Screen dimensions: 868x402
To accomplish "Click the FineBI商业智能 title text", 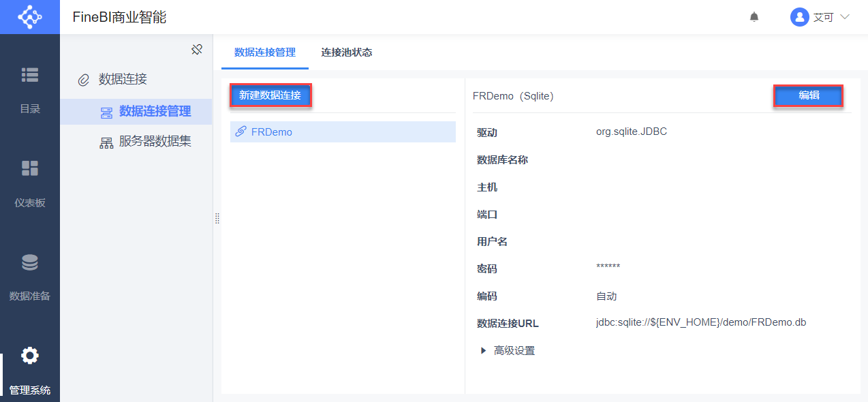I will (120, 18).
